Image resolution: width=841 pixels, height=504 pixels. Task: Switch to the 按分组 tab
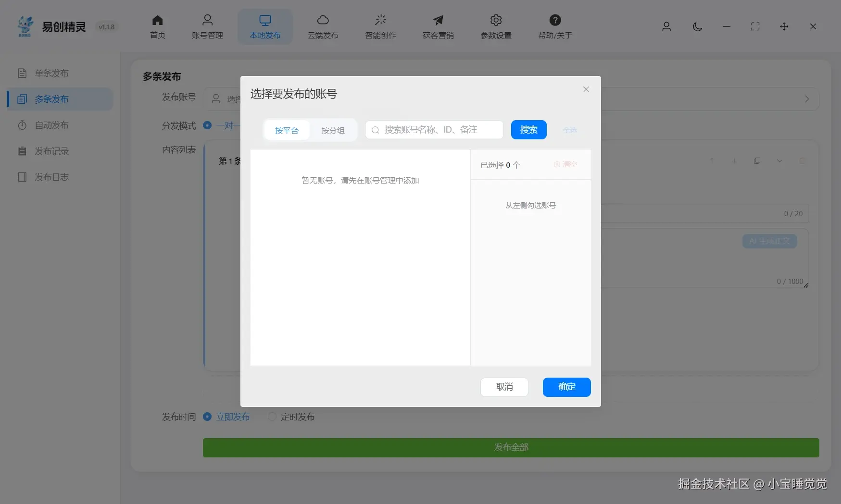click(x=333, y=130)
